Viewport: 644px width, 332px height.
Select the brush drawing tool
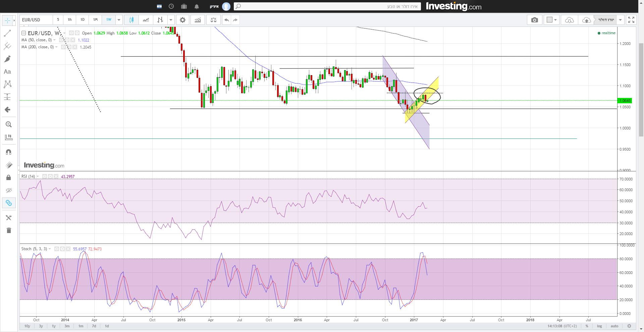7,59
